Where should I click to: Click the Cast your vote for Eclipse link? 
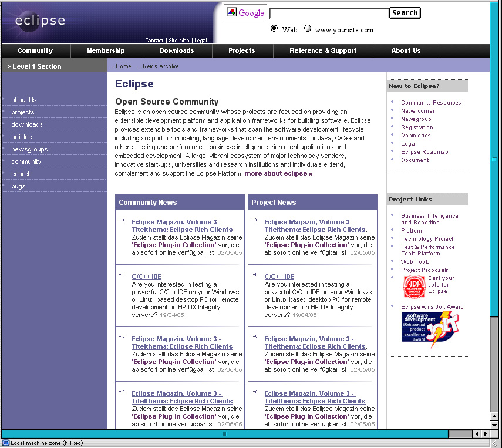coord(440,285)
